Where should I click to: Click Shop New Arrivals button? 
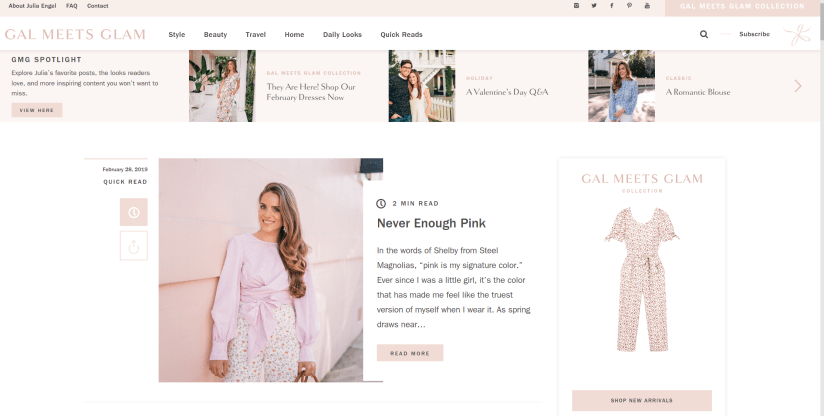click(641, 400)
